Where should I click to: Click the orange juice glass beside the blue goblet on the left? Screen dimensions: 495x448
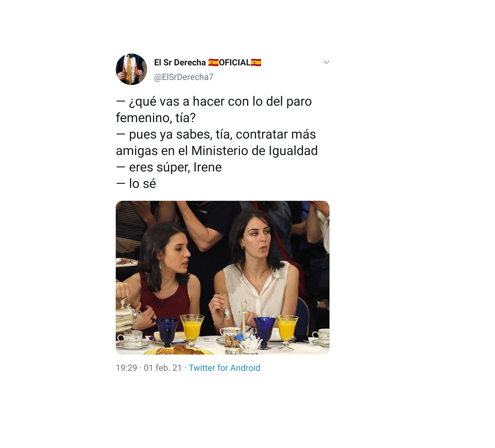(192, 331)
